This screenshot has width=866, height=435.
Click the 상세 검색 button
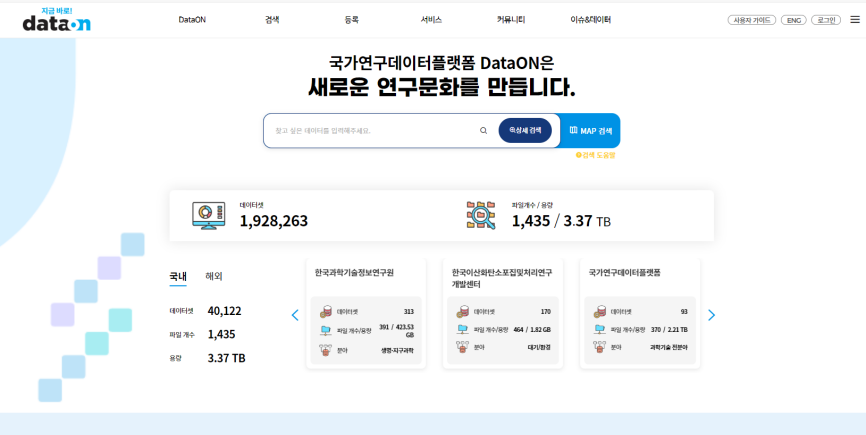(525, 130)
